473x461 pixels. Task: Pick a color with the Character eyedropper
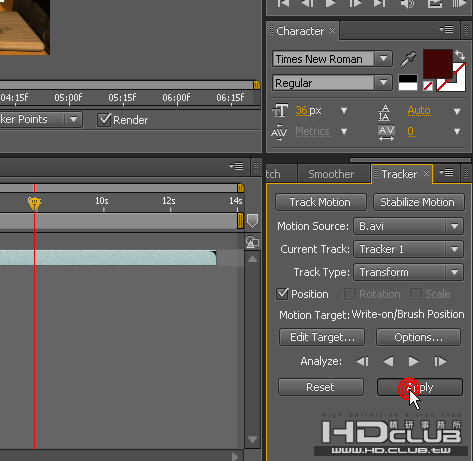pyautogui.click(x=408, y=59)
